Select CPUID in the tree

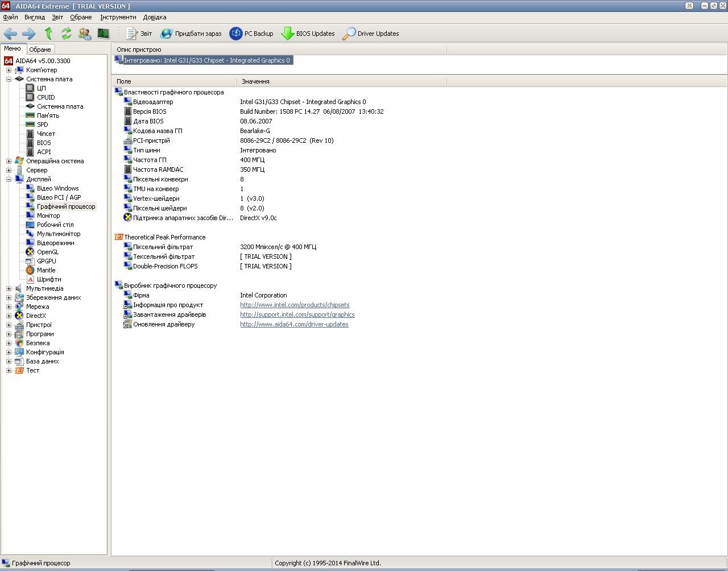point(45,97)
